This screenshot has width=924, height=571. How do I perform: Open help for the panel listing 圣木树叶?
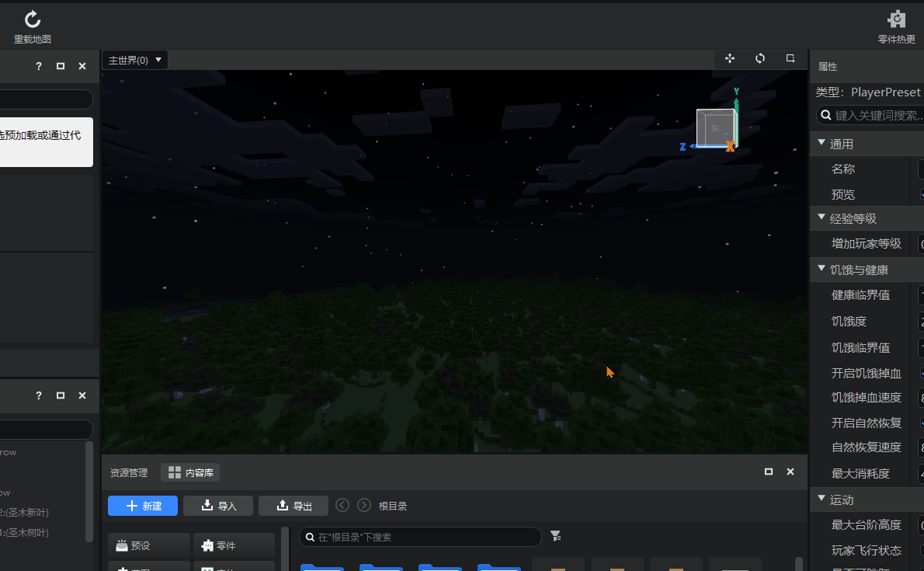click(x=39, y=395)
